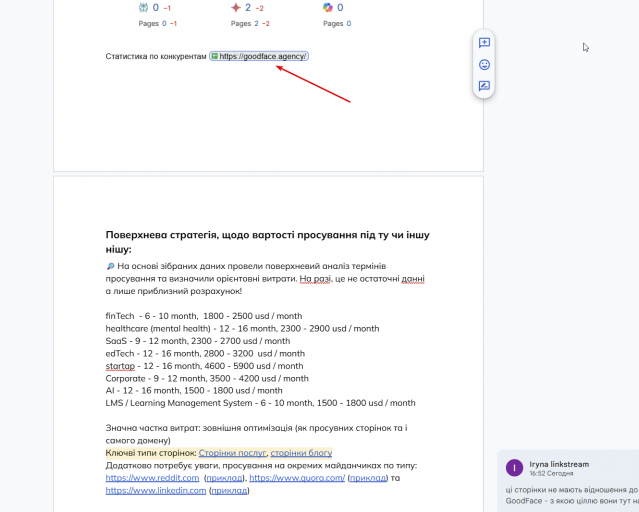This screenshot has width=639, height=512.
Task: Click the underlined word 'данні'
Action: pyautogui.click(x=413, y=279)
